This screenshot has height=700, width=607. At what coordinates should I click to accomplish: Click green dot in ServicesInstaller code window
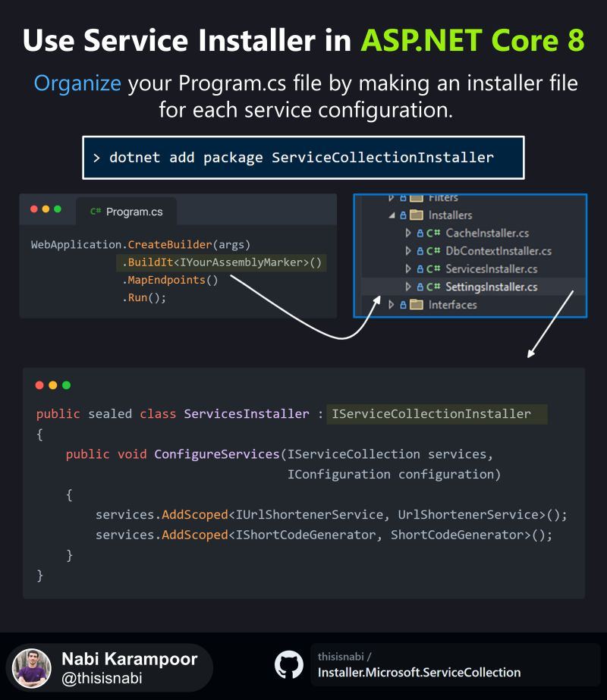coord(67,385)
